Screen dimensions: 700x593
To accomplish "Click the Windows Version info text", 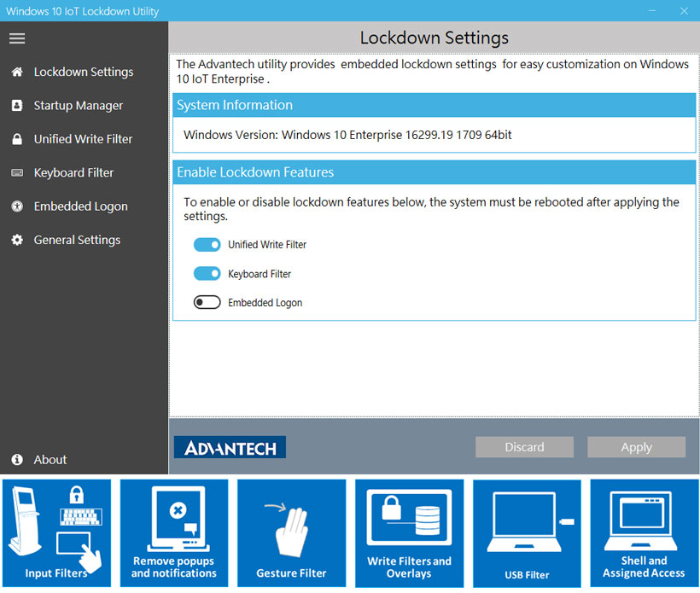I will coord(347,135).
